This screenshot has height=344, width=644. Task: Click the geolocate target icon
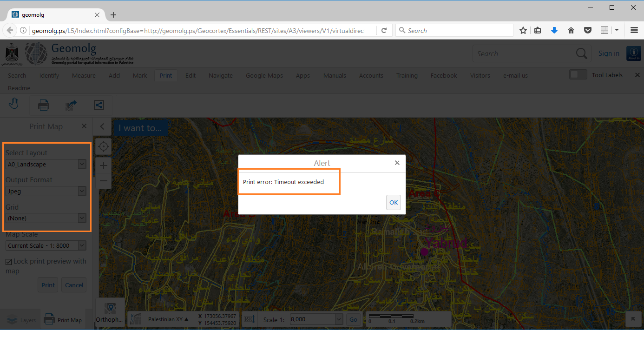[103, 147]
